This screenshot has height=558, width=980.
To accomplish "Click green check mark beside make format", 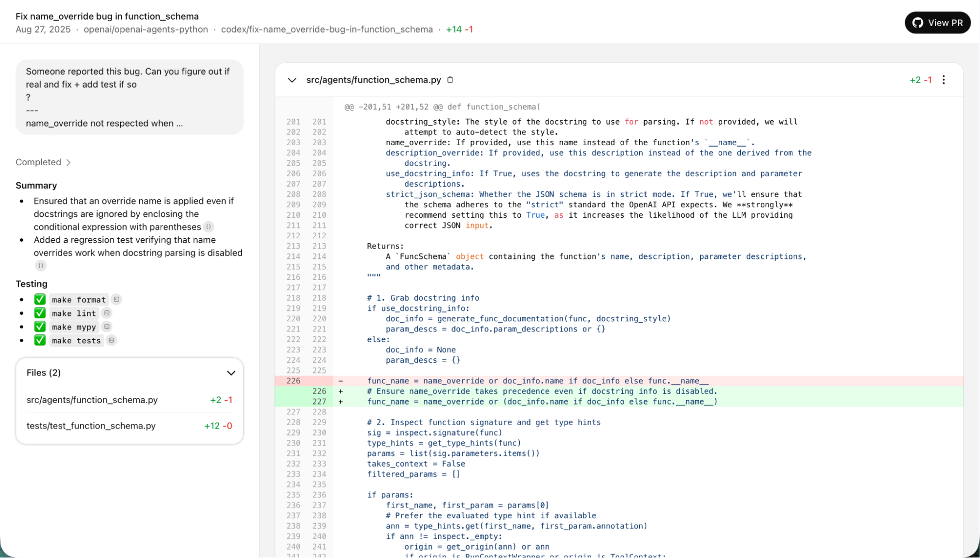I will [40, 299].
